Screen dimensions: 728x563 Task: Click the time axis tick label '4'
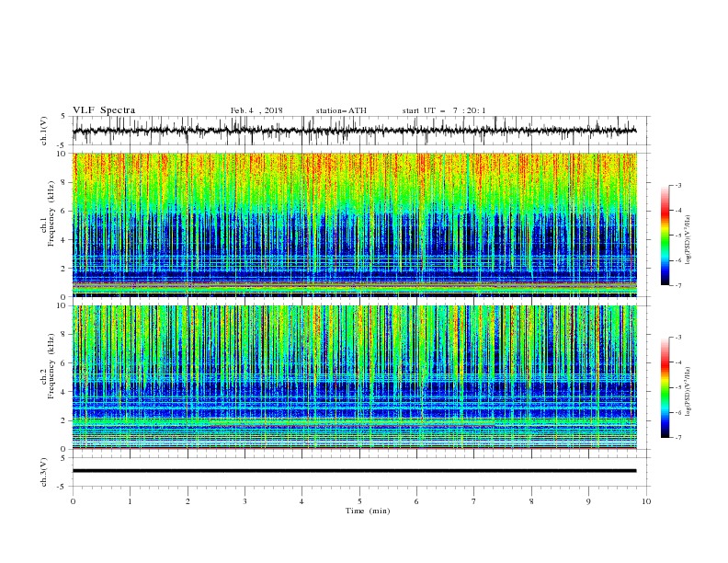301,501
